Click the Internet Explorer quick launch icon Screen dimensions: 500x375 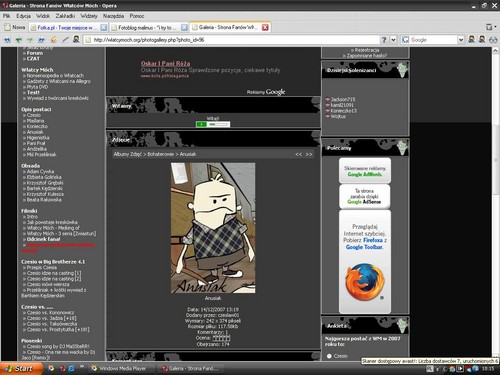click(x=72, y=369)
